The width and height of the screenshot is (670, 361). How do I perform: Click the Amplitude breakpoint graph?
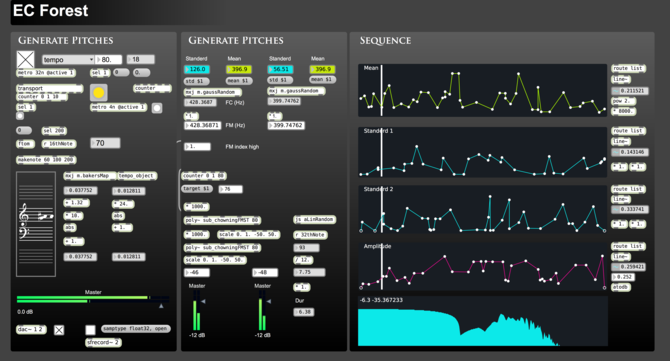[482, 266]
